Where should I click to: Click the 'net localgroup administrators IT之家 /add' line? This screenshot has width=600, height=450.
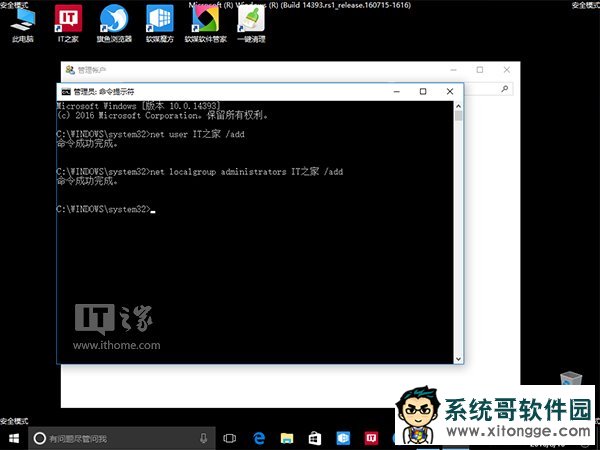point(247,171)
